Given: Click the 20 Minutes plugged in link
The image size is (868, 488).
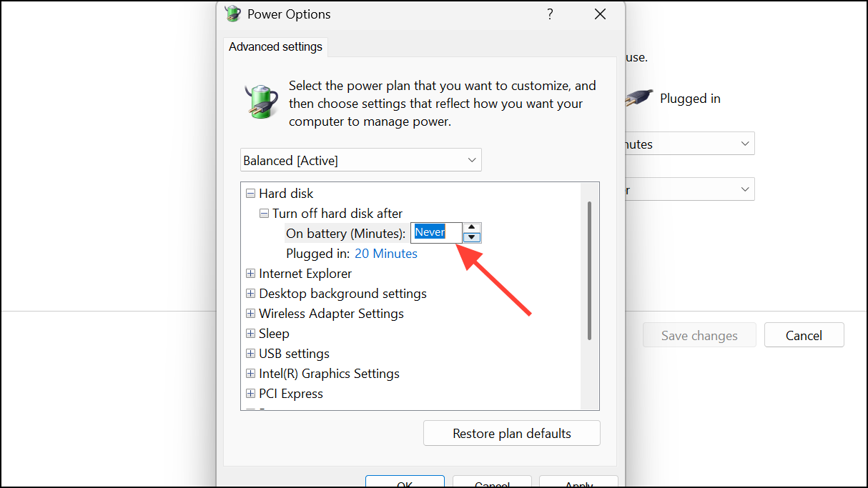Looking at the screenshot, I should tap(386, 254).
